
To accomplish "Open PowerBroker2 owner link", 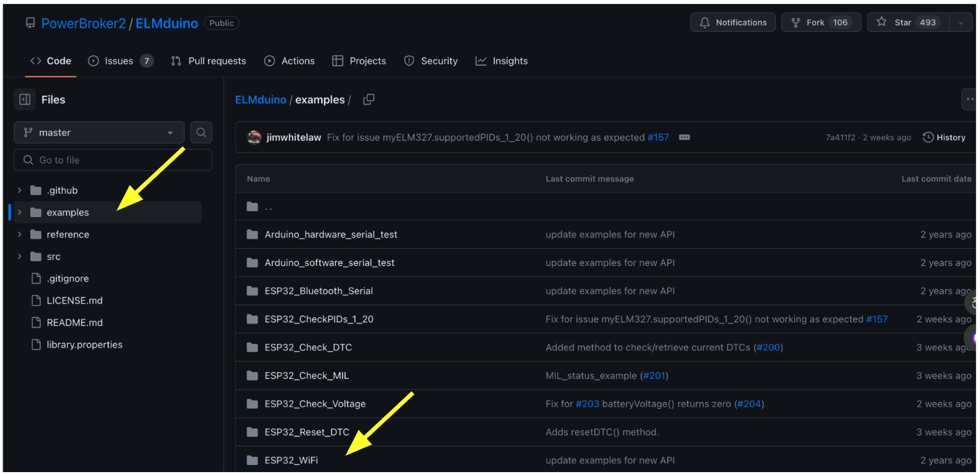I will [83, 23].
